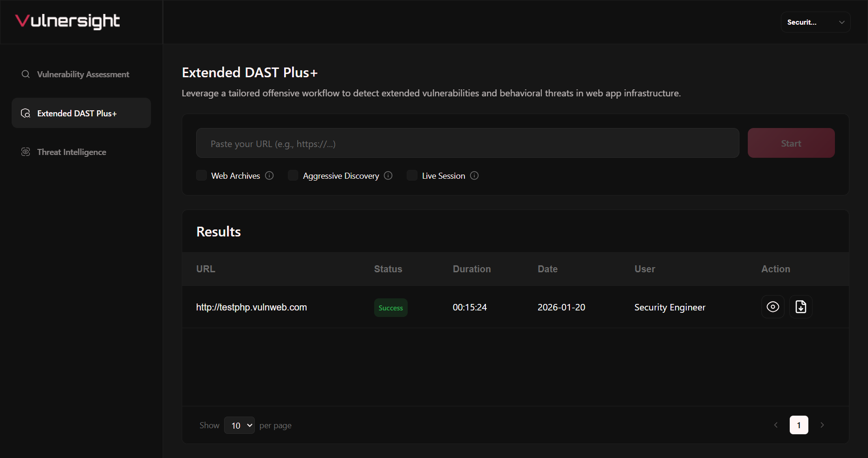
Task: Click the Leverage a tailored offensive workflow description
Action: (x=431, y=94)
